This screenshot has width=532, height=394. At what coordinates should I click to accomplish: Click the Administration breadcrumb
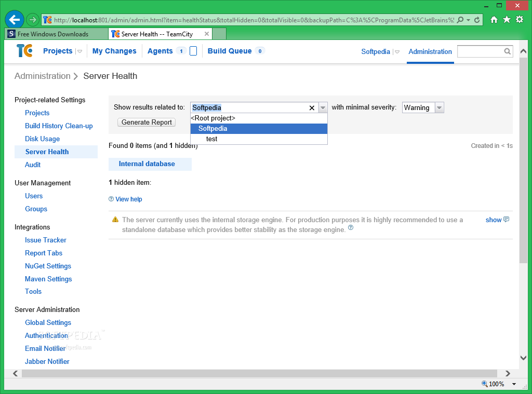coord(43,76)
